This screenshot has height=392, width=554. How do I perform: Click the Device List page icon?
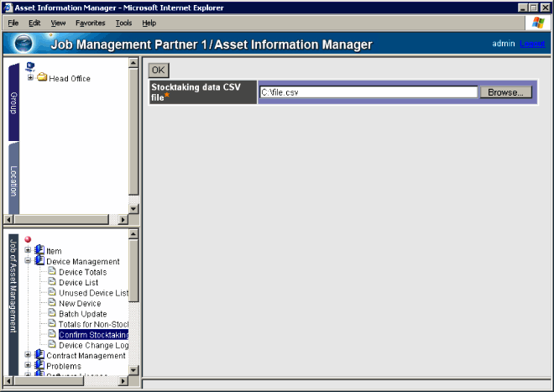coord(52,281)
